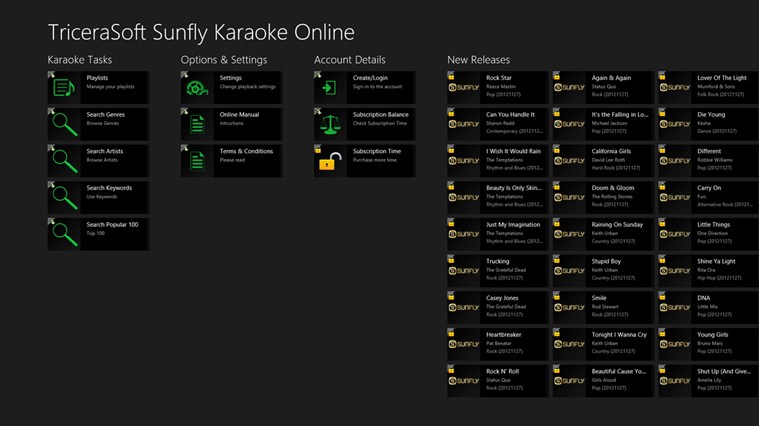Click the TriceraSoft Sunfly Karaoke Online title
Image resolution: width=759 pixels, height=426 pixels.
click(201, 32)
